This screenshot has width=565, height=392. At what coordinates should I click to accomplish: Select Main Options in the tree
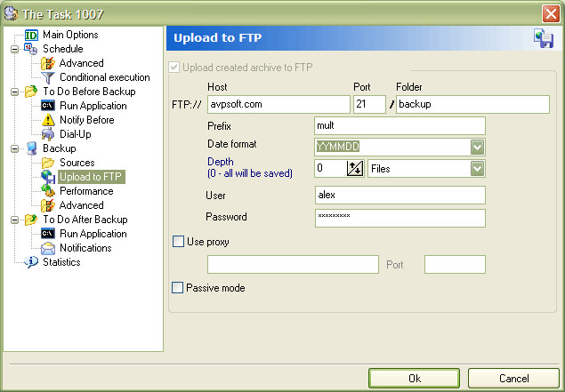coord(70,35)
